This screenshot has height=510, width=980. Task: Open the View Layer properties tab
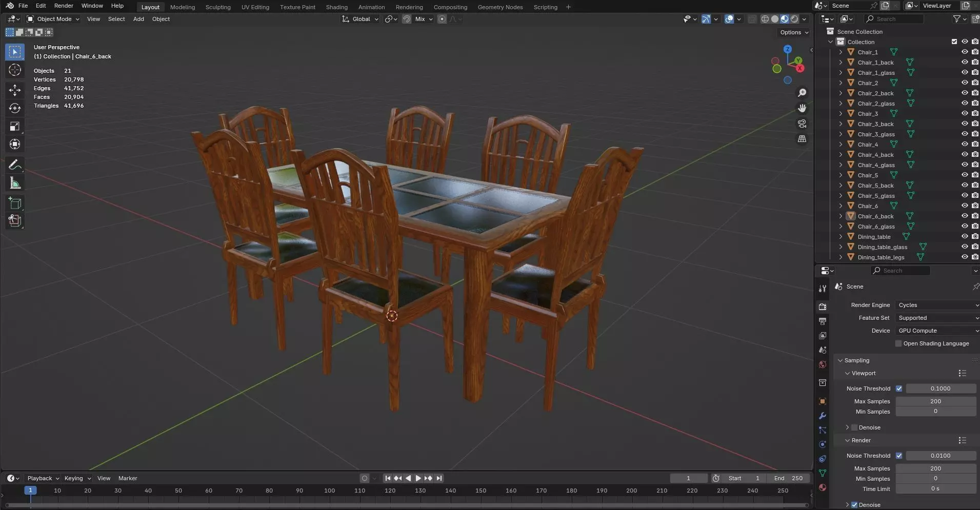pyautogui.click(x=823, y=336)
